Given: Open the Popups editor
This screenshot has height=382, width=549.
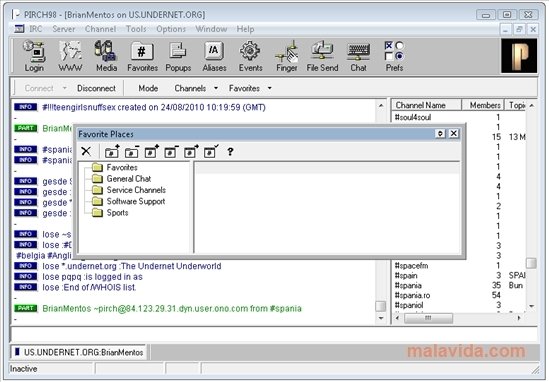Looking at the screenshot, I should click(178, 56).
